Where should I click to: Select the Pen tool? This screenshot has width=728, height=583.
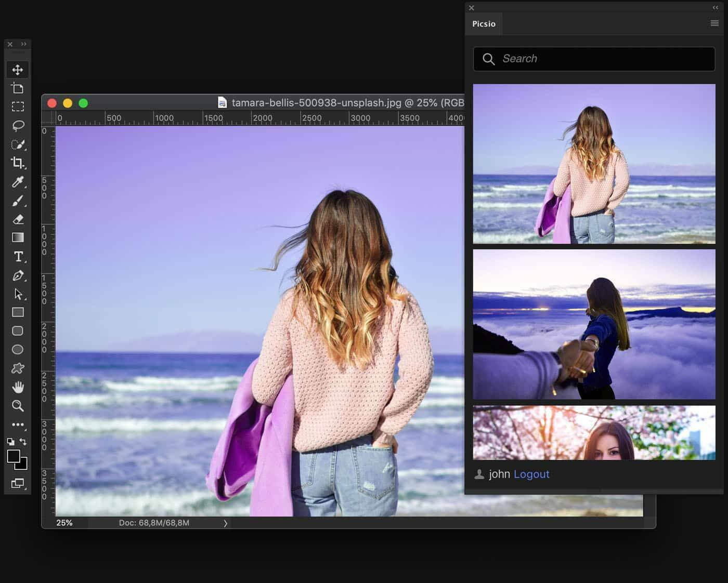[18, 275]
